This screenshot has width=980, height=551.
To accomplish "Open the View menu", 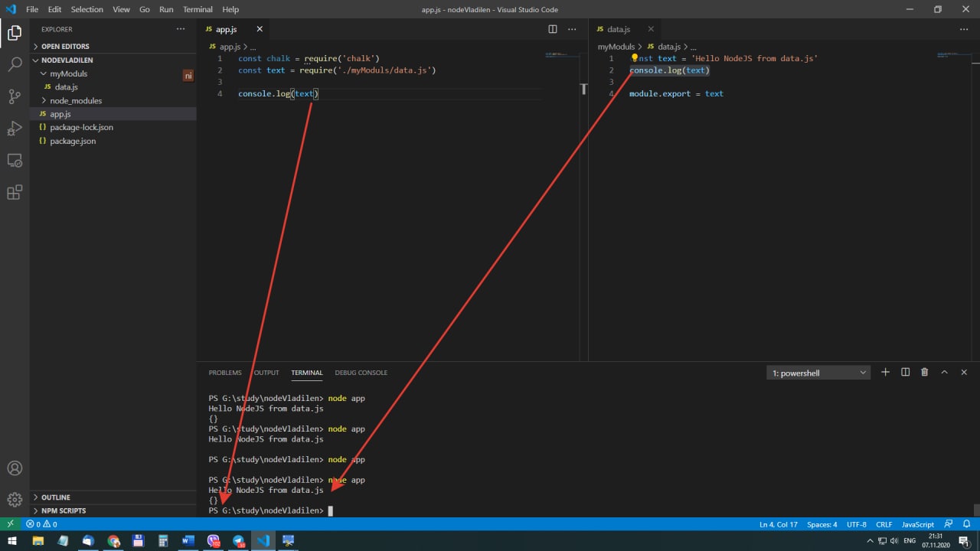I will [x=121, y=9].
